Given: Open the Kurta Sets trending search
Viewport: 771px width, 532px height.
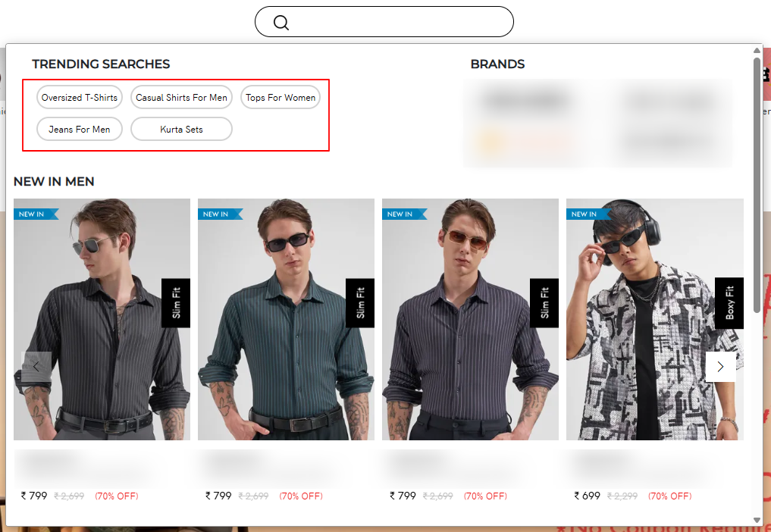Looking at the screenshot, I should click(x=181, y=130).
